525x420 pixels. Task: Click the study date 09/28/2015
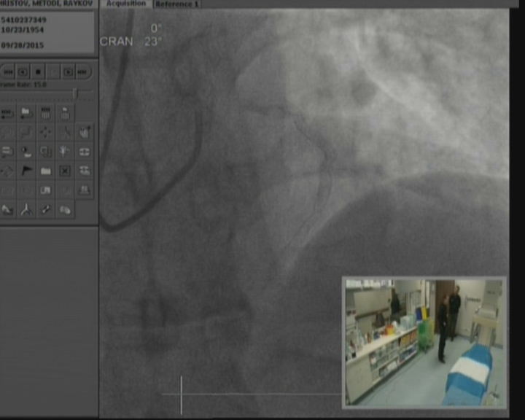(23, 45)
